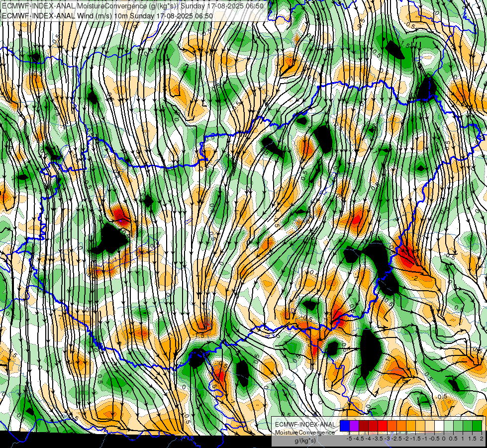This screenshot has height=448, width=487.
Task: Click the legend units label g/(kg*s)
Action: coord(305,441)
